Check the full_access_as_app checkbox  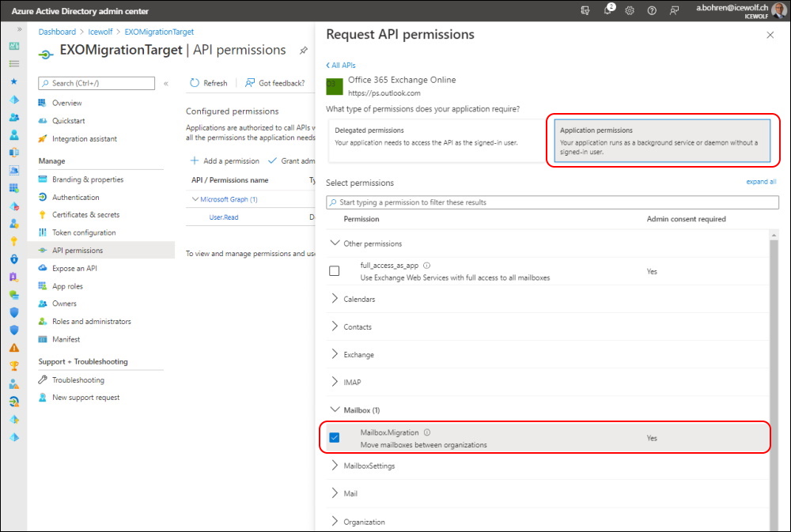334,271
